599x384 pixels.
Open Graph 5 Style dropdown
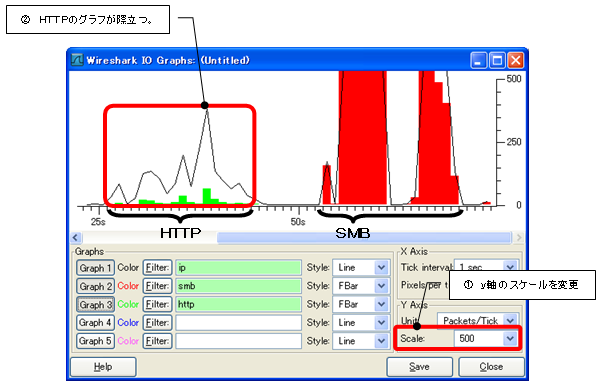pos(361,341)
